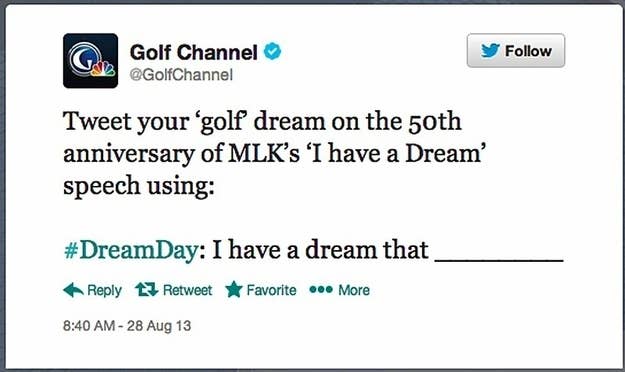Click the NBC peacock in the avatar logo
Screen dimensions: 625x372
pos(103,69)
